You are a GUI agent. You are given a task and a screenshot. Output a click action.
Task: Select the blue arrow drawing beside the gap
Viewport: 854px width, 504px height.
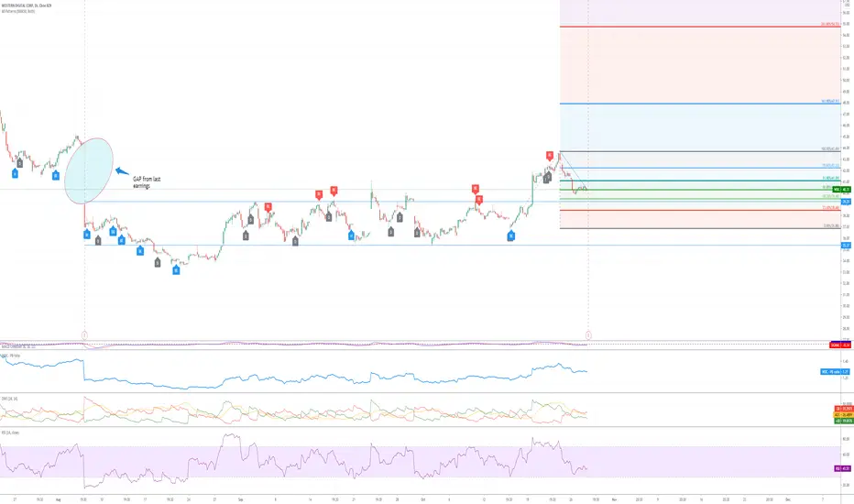[x=122, y=171]
